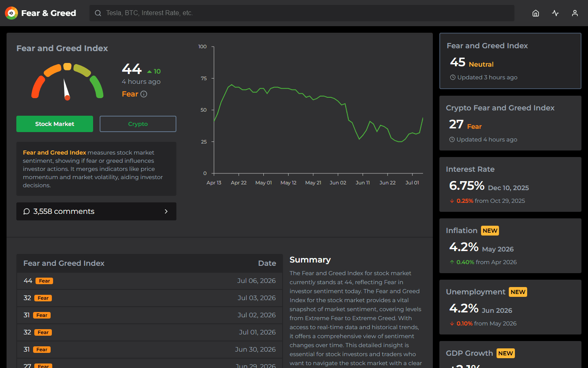588x368 pixels.
Task: Click the orange Fear sentiment label
Action: click(x=130, y=94)
